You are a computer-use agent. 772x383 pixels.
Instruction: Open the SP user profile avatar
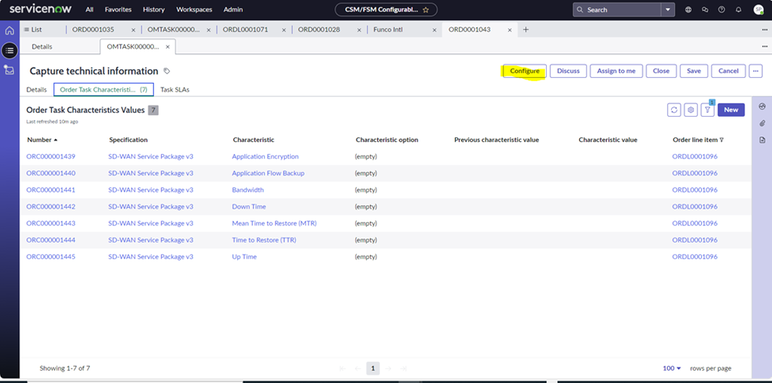point(759,10)
